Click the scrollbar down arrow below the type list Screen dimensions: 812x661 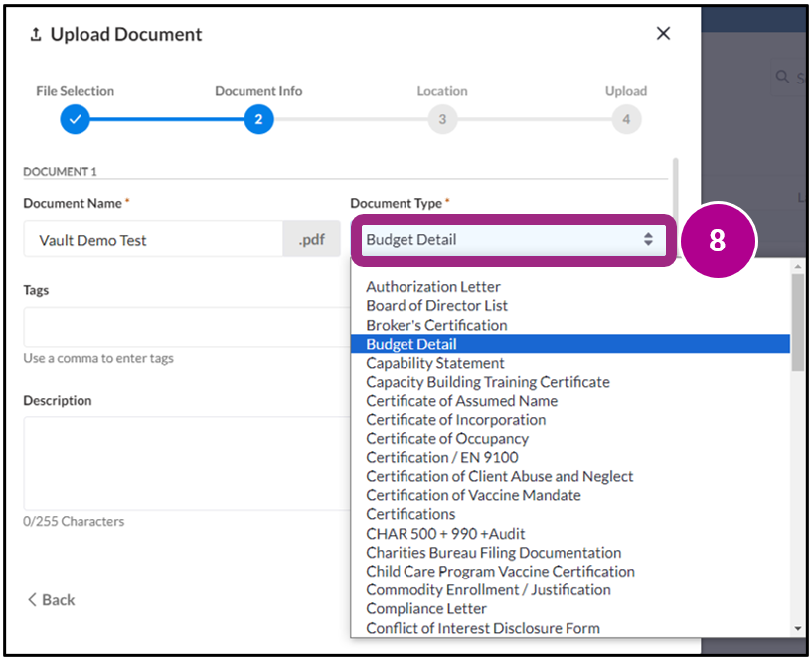797,627
